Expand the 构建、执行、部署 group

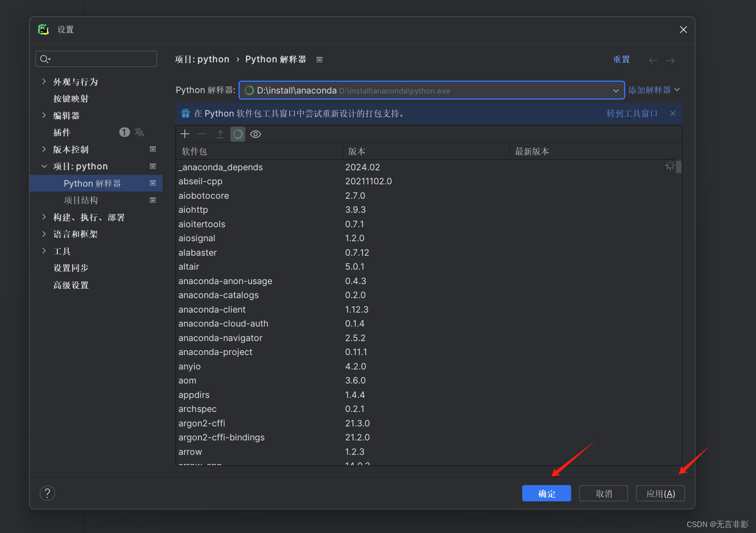click(44, 217)
